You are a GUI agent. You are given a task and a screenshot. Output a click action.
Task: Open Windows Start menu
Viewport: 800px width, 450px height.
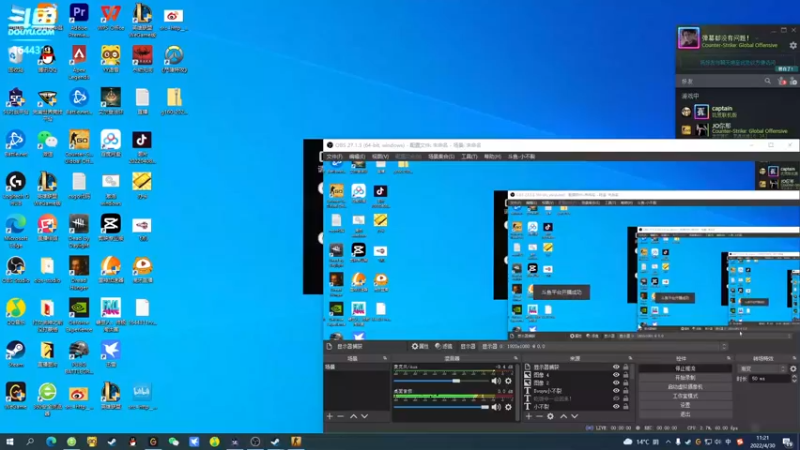coord(9,442)
